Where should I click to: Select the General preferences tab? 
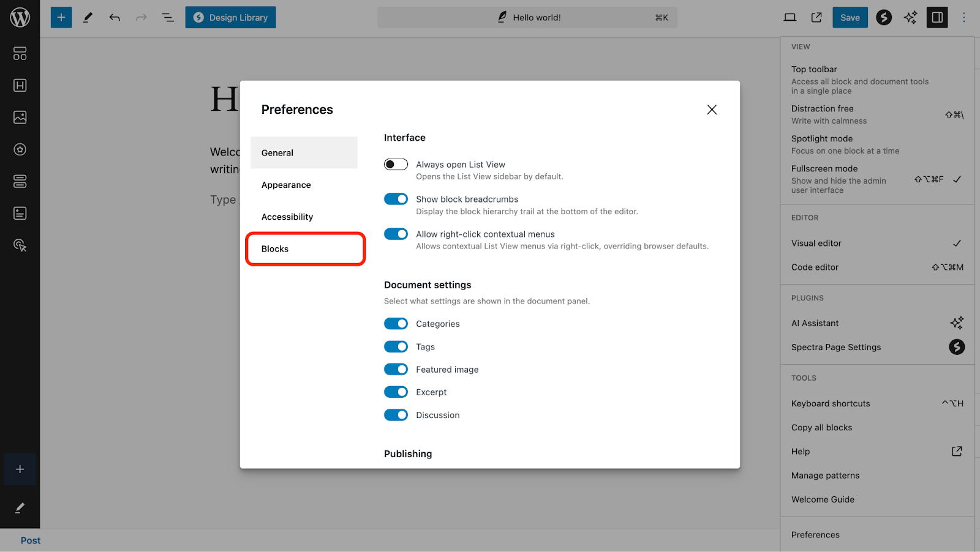point(304,152)
